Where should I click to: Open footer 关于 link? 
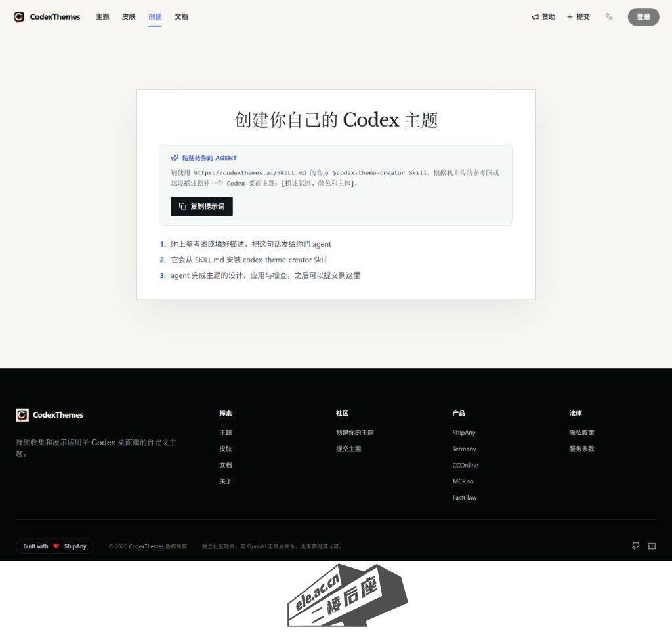(226, 481)
